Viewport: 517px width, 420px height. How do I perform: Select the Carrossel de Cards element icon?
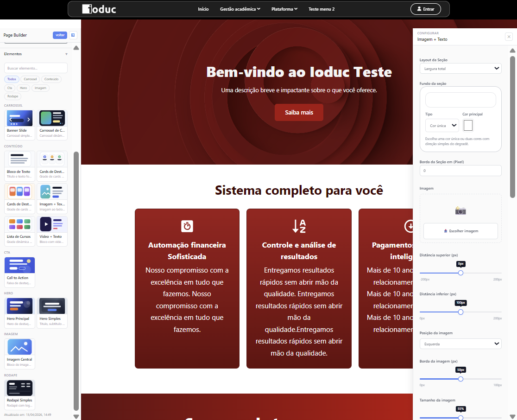(x=52, y=118)
